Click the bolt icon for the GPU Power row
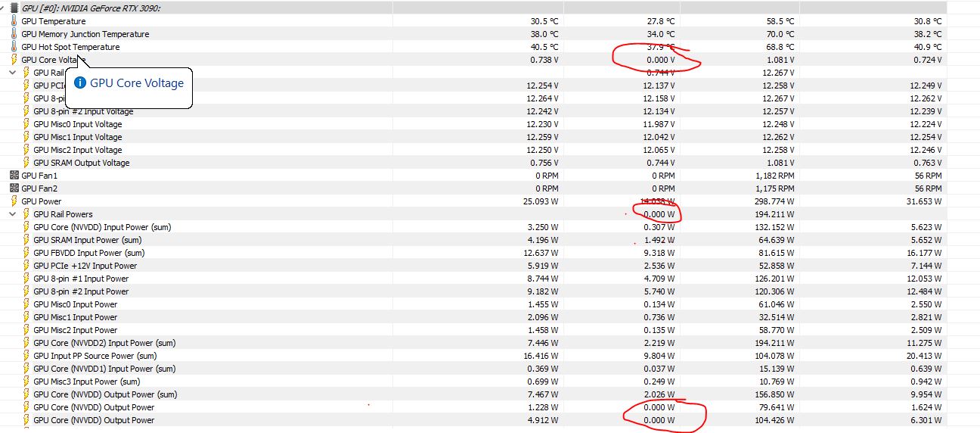 point(14,201)
